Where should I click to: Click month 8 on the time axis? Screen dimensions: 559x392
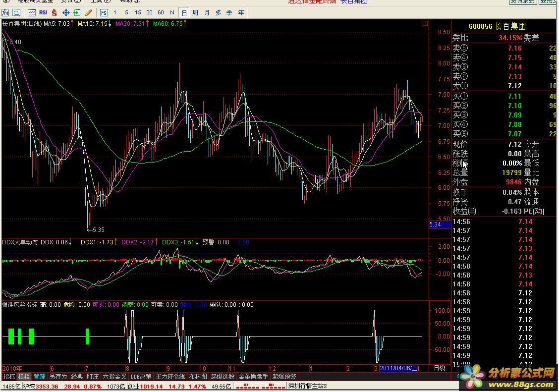pos(127,369)
